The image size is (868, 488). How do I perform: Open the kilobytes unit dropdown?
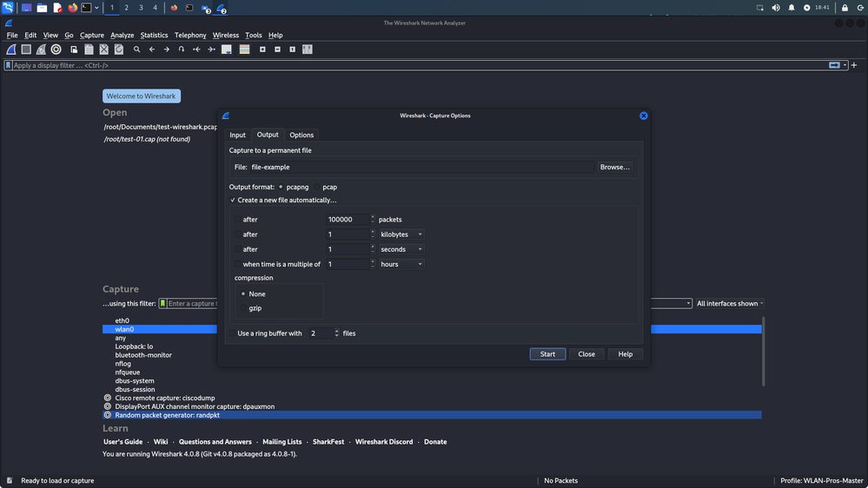pyautogui.click(x=401, y=234)
